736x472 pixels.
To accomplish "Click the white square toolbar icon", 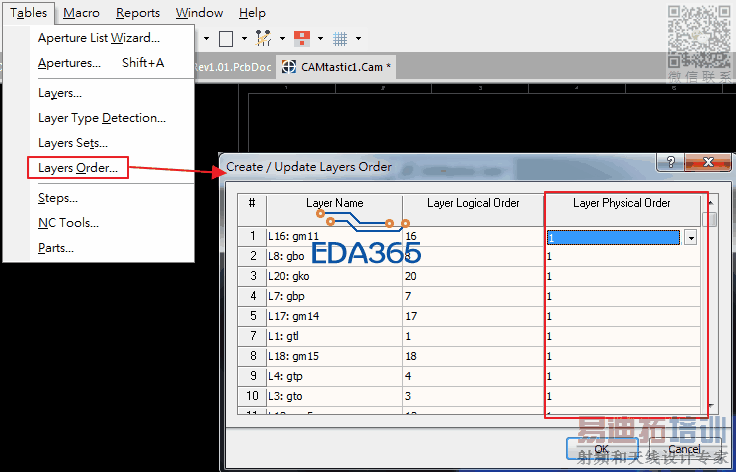I will [x=226, y=38].
